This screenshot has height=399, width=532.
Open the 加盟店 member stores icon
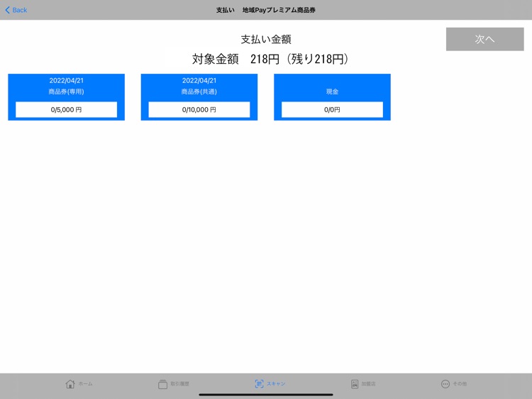[355, 384]
